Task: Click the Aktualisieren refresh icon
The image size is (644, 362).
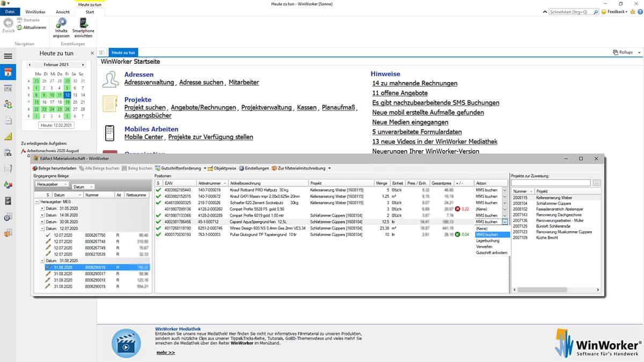Action: point(19,27)
